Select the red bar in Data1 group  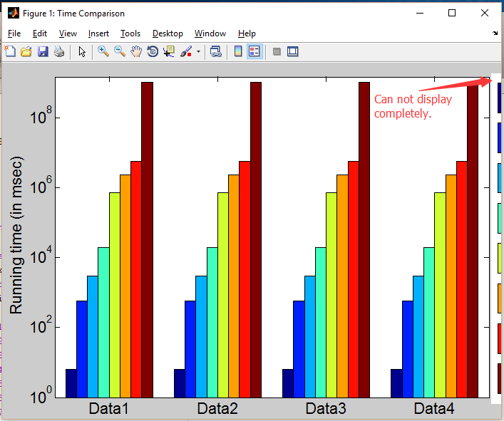[136, 279]
